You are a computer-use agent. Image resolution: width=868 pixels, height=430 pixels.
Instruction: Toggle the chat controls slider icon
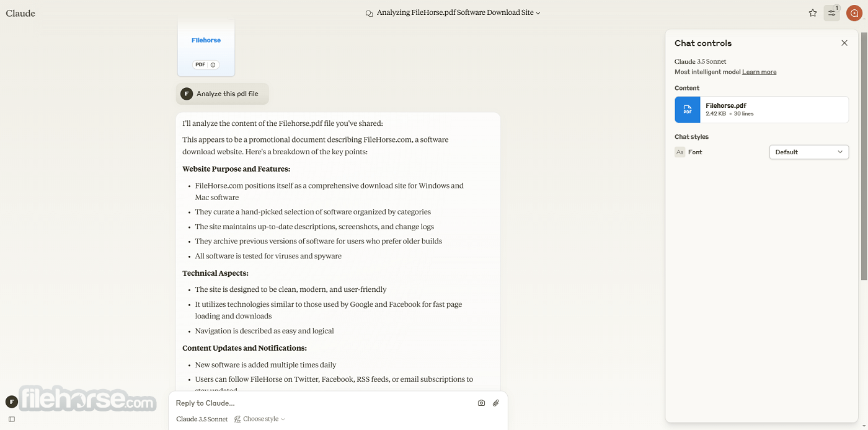(x=831, y=13)
